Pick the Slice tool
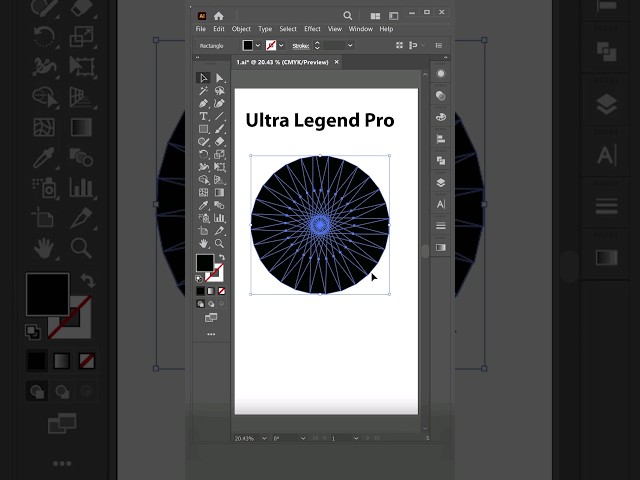The image size is (640, 480). (219, 231)
